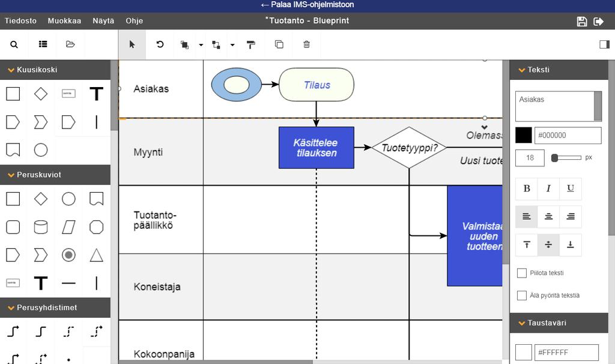Pick the horizontal line shape in Peruskuviot
The width and height of the screenshot is (615, 364).
[x=68, y=283]
